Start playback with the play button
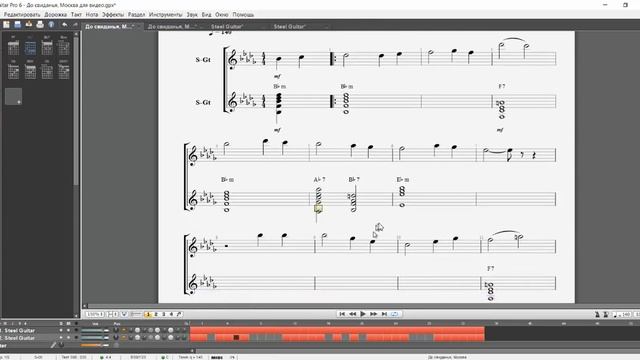Viewport: 640px width, 360px height. pos(363,314)
